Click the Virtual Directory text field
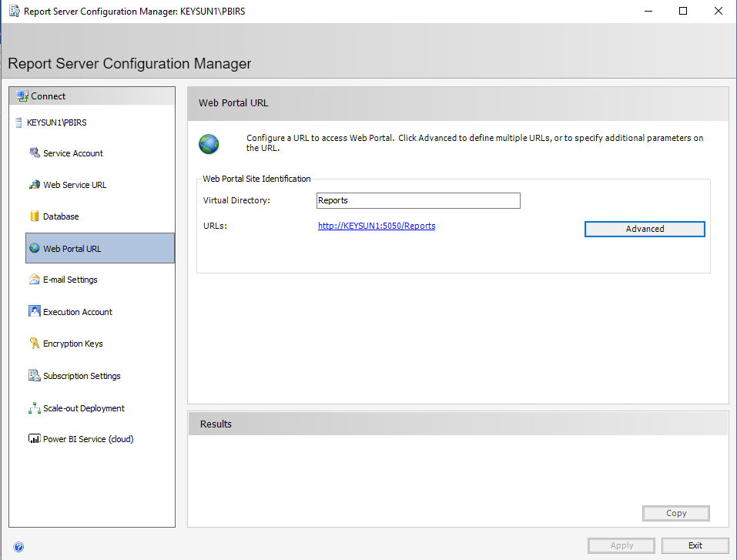The width and height of the screenshot is (737, 560). click(418, 200)
